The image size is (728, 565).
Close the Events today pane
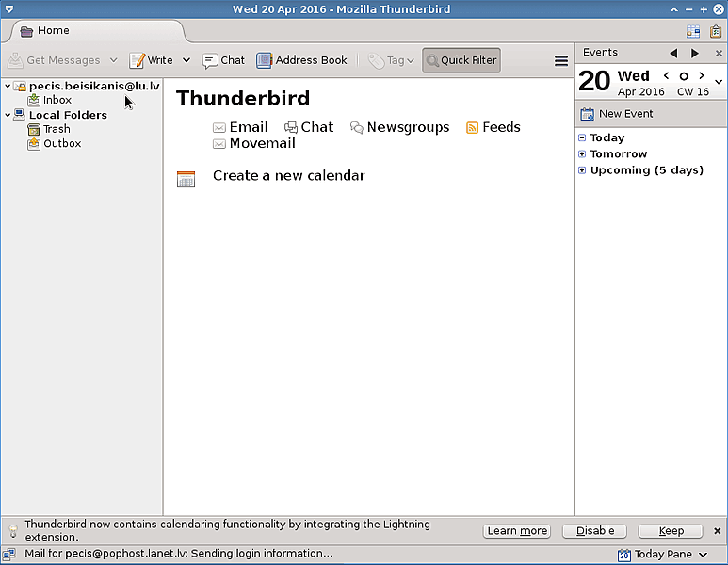click(719, 54)
